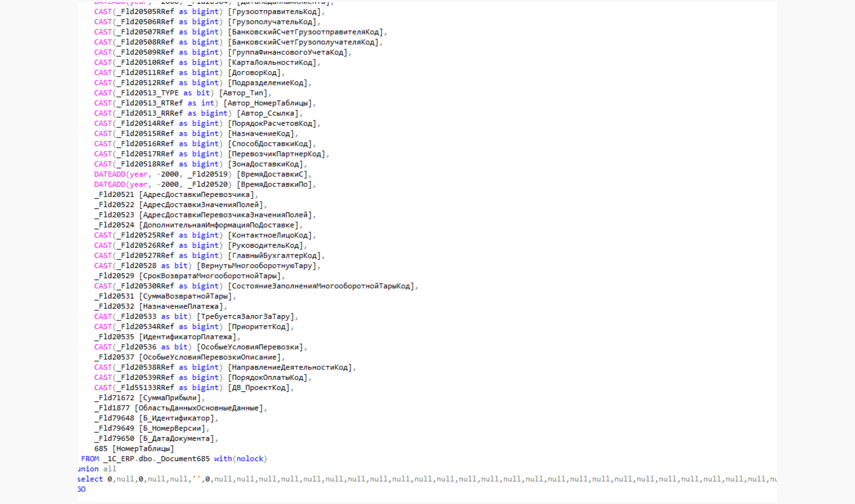Click the _Fld20530RRef field name

tap(145, 286)
